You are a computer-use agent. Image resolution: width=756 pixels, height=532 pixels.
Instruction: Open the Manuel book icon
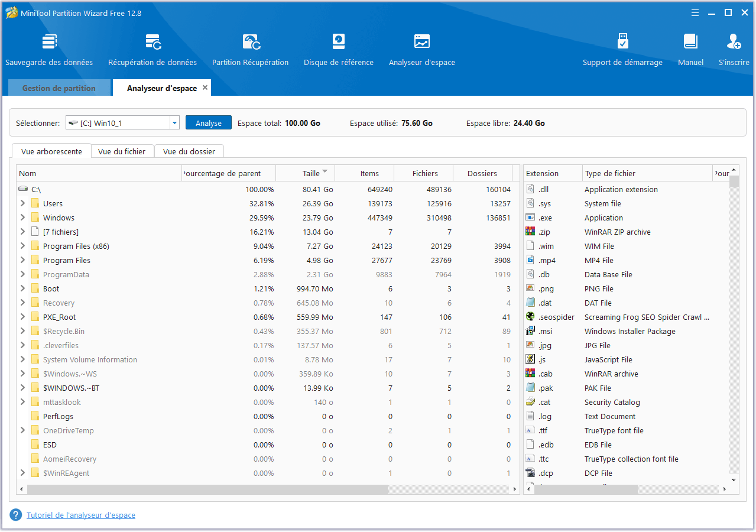690,43
